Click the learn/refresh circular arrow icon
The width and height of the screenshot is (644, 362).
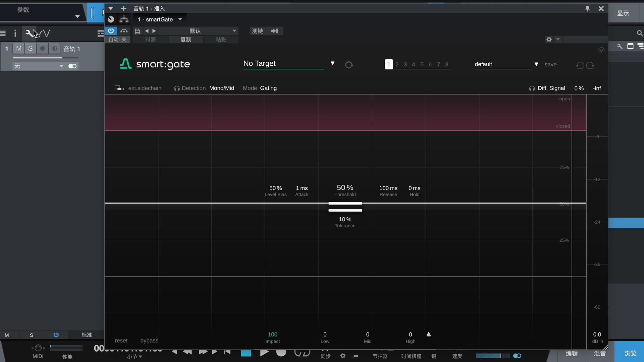click(x=349, y=65)
